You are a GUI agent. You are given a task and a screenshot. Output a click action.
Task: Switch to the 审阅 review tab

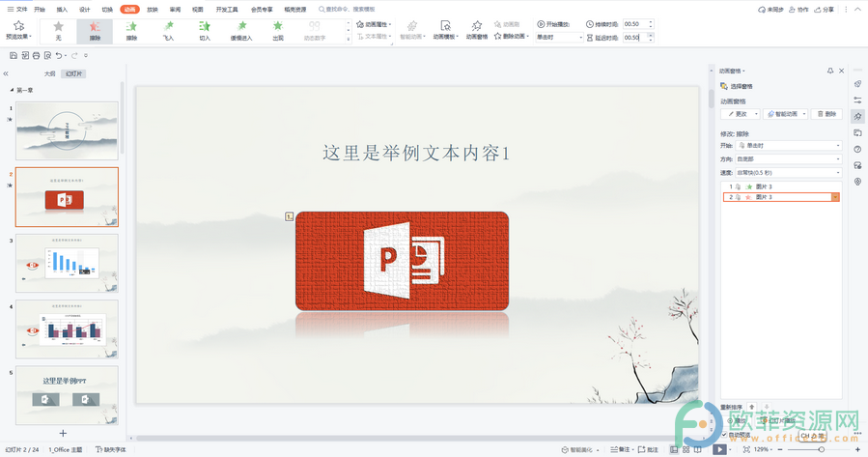(175, 10)
